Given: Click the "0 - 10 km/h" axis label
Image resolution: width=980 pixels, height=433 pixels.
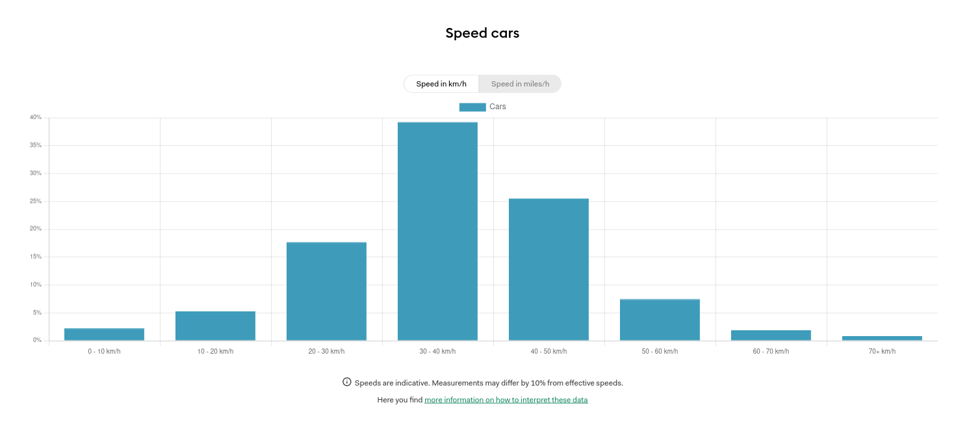Looking at the screenshot, I should [104, 352].
